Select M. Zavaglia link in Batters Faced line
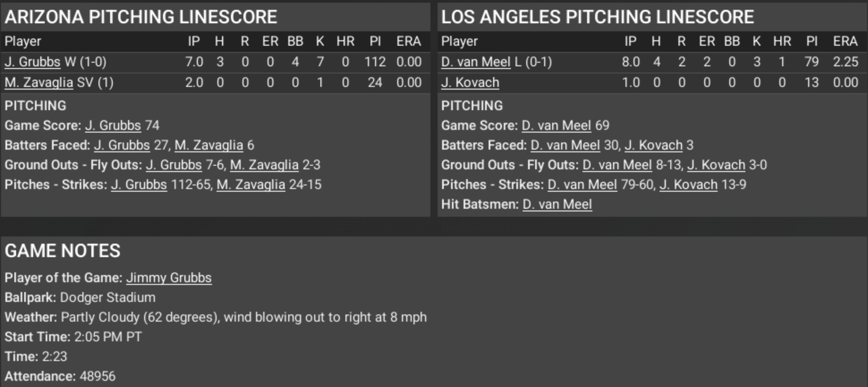This screenshot has width=868, height=387. (x=208, y=145)
